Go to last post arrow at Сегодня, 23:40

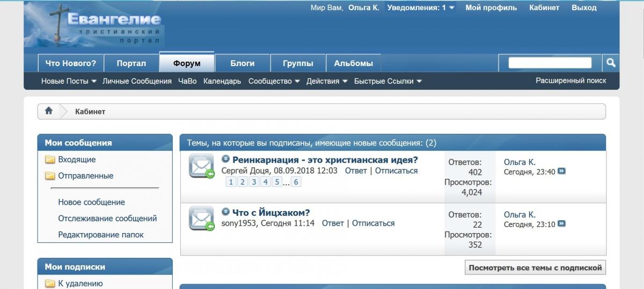(x=562, y=171)
